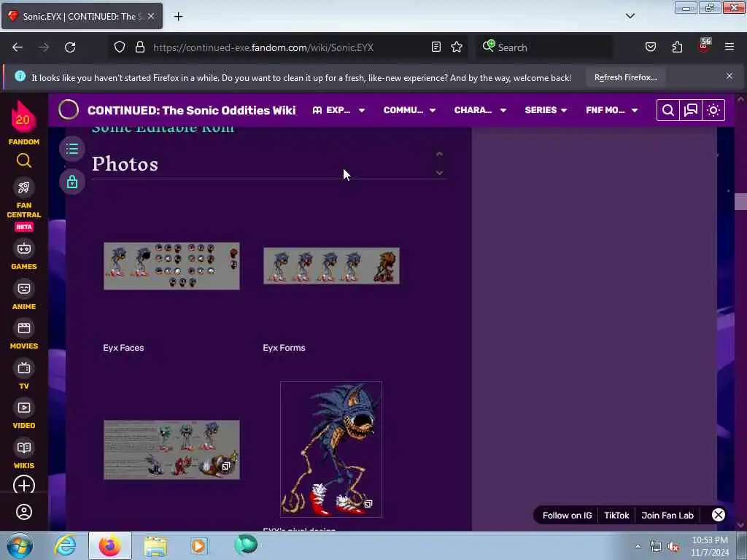
Task: Click the browser Search box
Action: tap(543, 47)
